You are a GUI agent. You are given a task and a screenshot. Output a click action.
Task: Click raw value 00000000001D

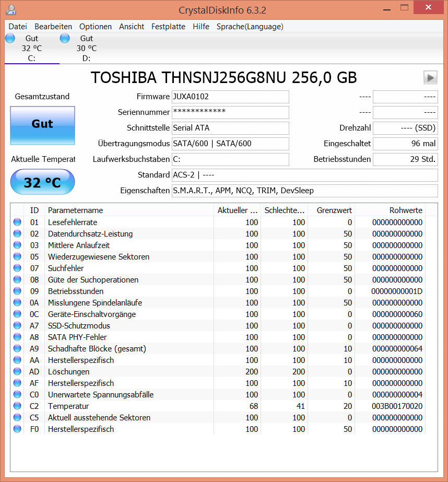tap(397, 291)
